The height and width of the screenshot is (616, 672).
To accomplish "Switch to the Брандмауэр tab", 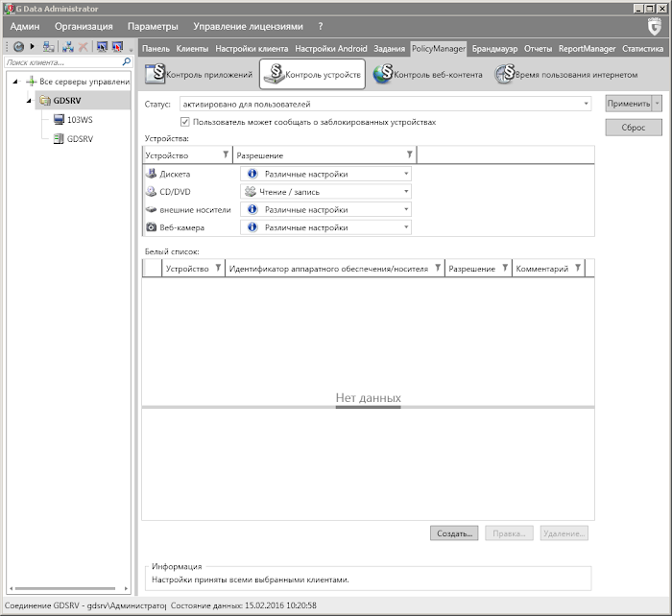I will tap(494, 48).
